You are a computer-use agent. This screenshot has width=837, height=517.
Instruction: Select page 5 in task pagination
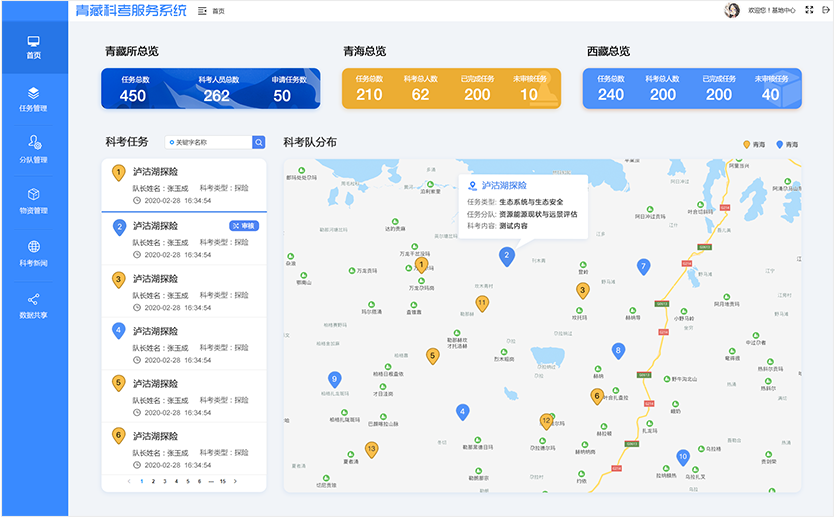coord(188,481)
